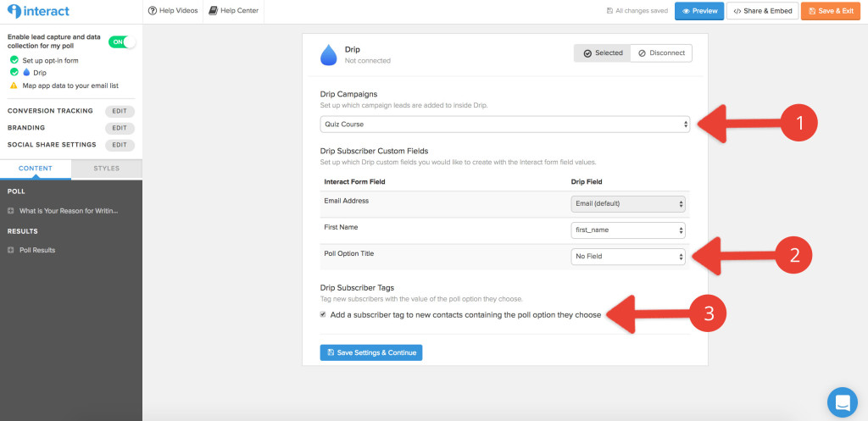Click the Drip water drop logo
Viewport: 868px width, 421px height.
pos(328,55)
